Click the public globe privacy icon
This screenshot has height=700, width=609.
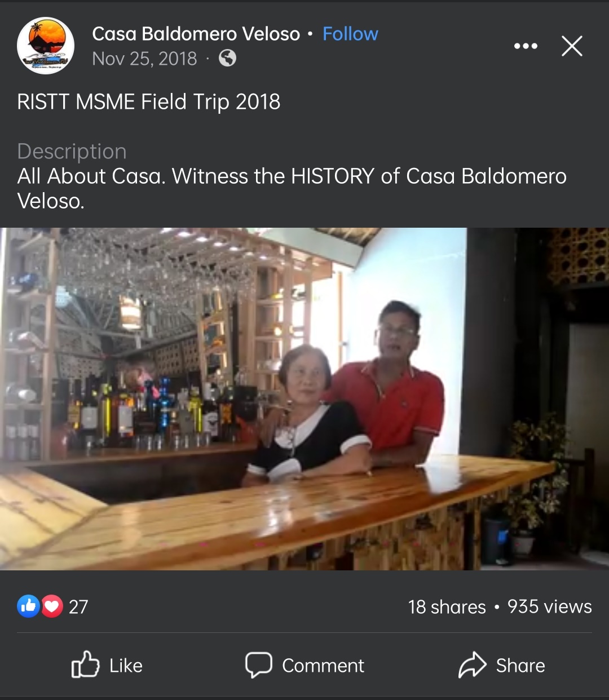pyautogui.click(x=227, y=58)
